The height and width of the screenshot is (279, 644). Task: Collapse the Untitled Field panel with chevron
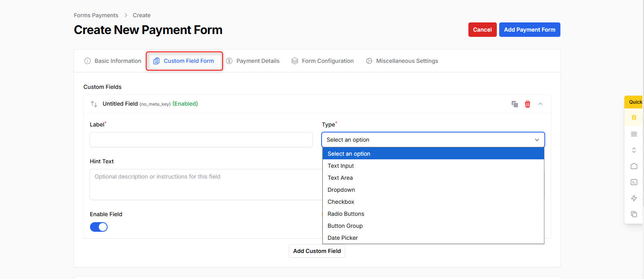click(540, 104)
